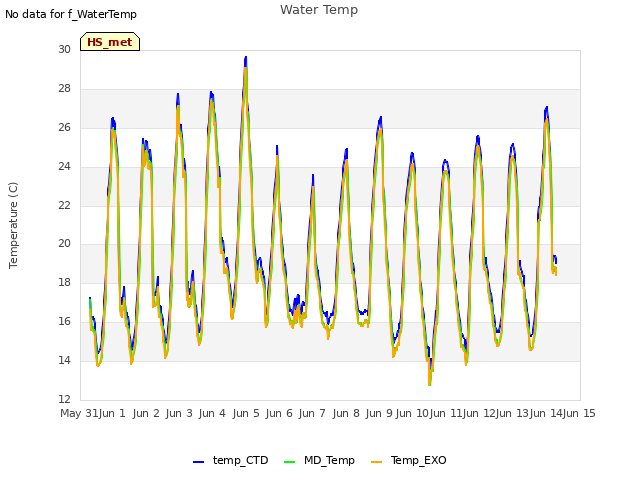Click the y-axis tick label 20
Viewport: 640px width, 480px height.
tap(64, 244)
